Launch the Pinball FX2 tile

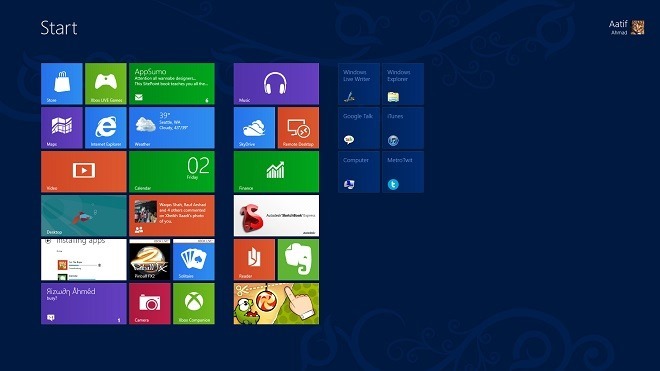click(x=149, y=260)
